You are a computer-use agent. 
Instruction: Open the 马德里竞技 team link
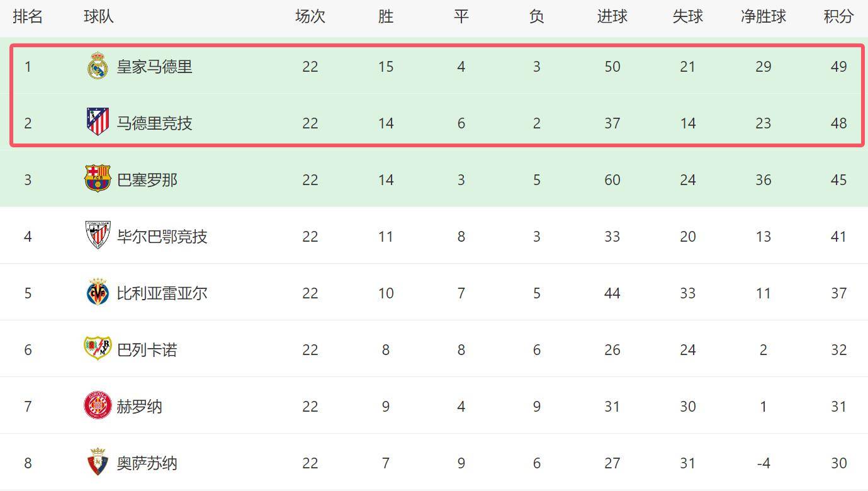154,123
